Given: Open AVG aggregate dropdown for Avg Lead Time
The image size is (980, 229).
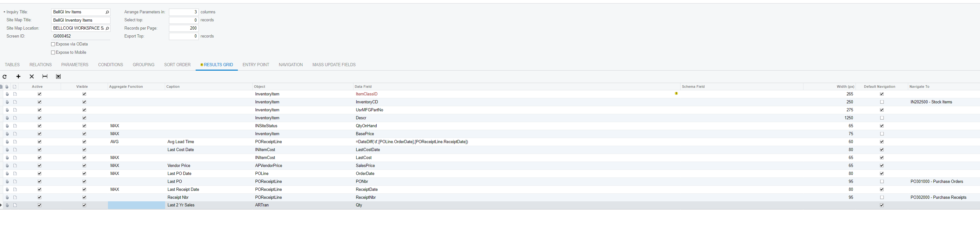Looking at the screenshot, I should (x=136, y=142).
